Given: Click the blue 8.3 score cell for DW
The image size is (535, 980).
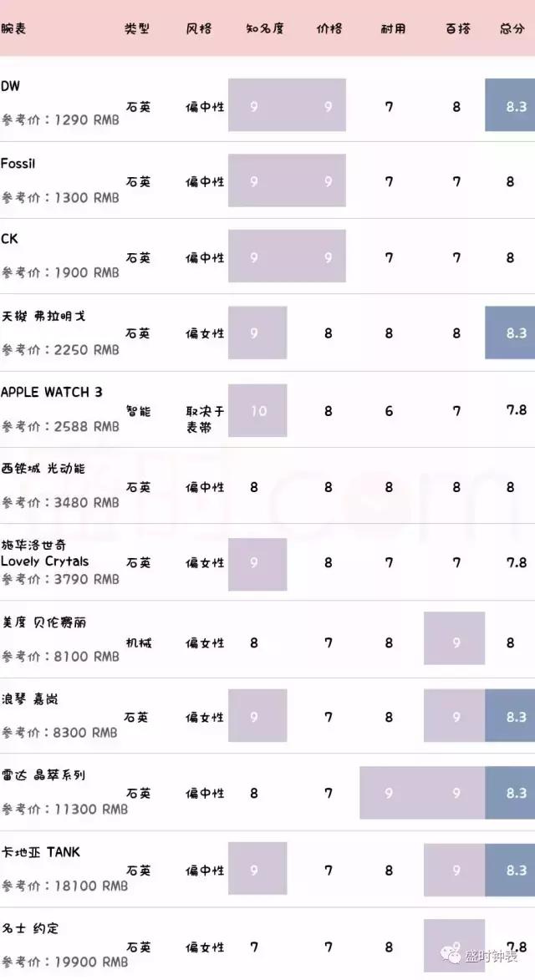Looking at the screenshot, I should pos(510,106).
